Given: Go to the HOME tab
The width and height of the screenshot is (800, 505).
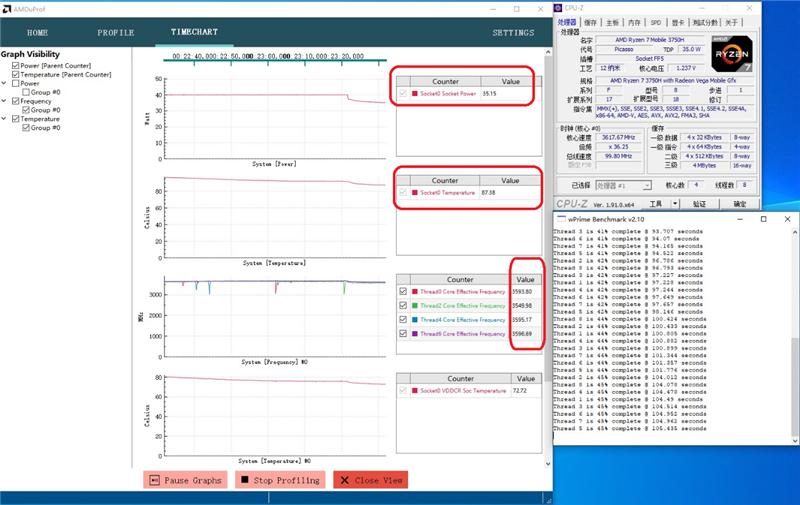Looking at the screenshot, I should coord(37,33).
